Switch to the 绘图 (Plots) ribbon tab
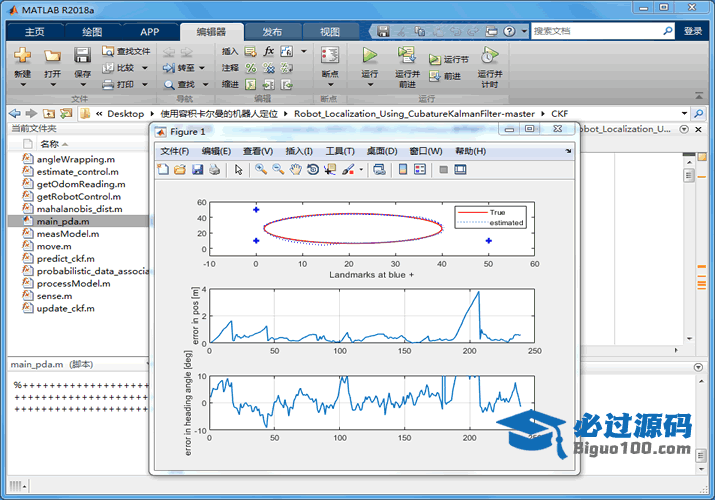The width and height of the screenshot is (715, 500). 92,31
